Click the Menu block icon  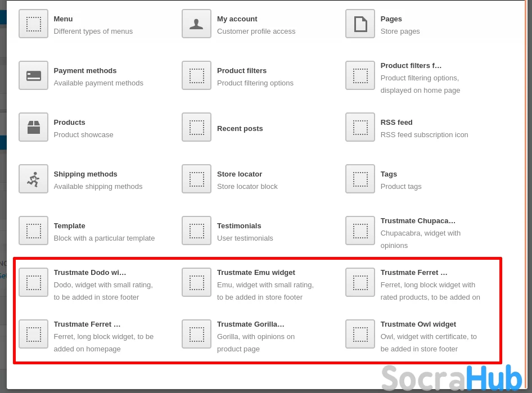pos(33,24)
